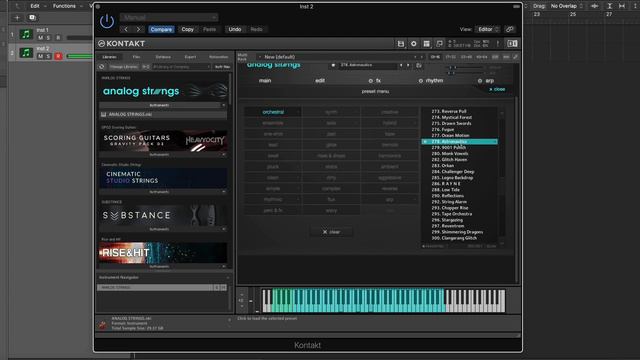Open Kontakt save/files disk icon
The width and height of the screenshot is (640, 360).
tap(401, 44)
